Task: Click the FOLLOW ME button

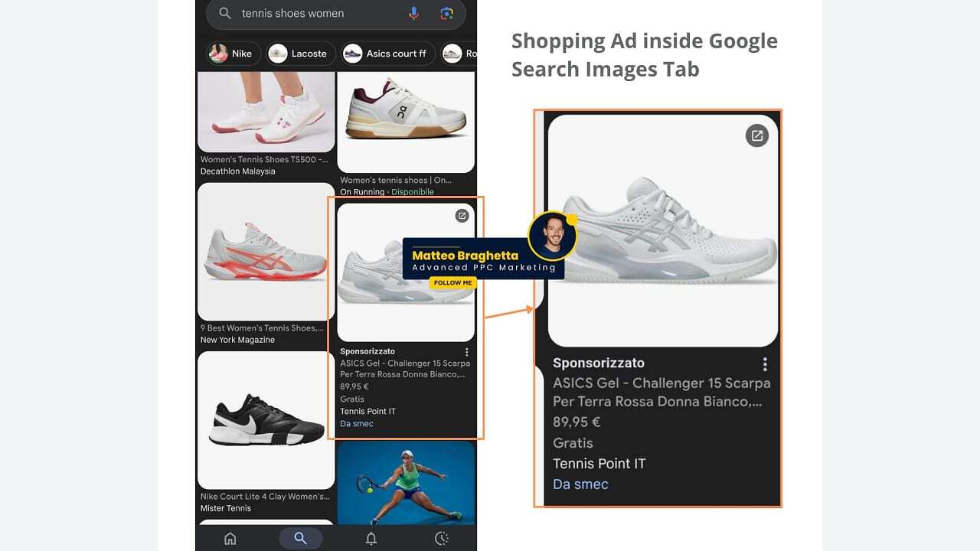Action: (452, 282)
